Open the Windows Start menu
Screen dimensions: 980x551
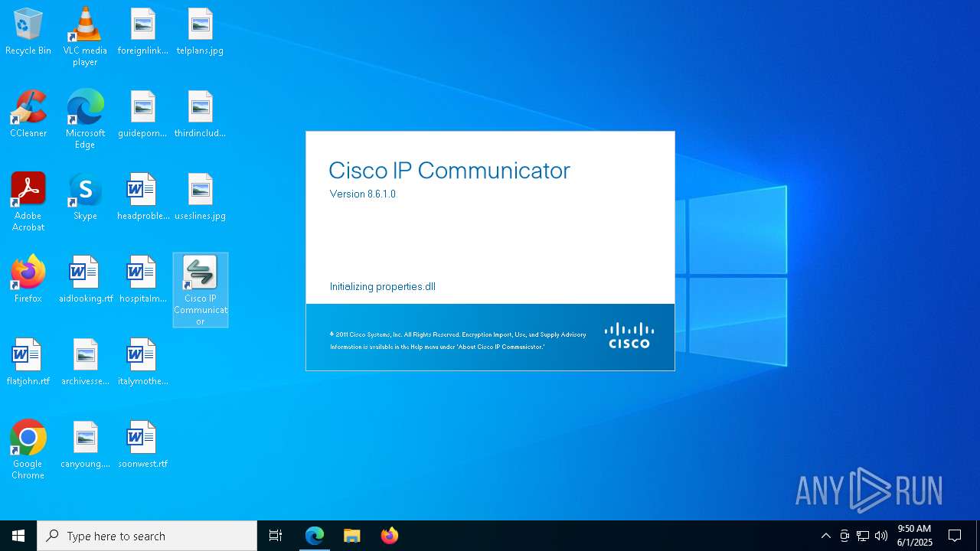tap(18, 536)
